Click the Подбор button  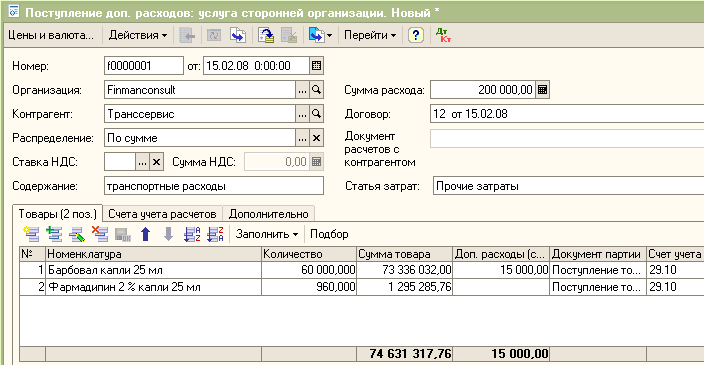[329, 234]
